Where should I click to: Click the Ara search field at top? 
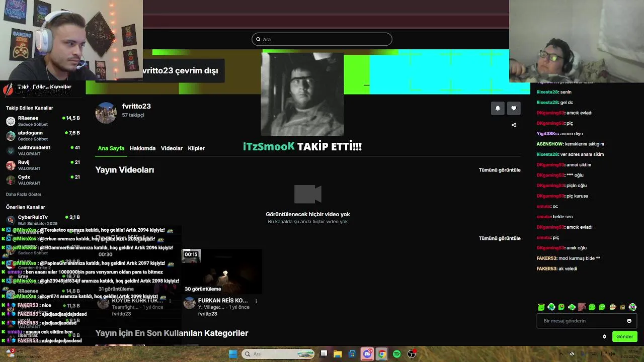(x=322, y=39)
